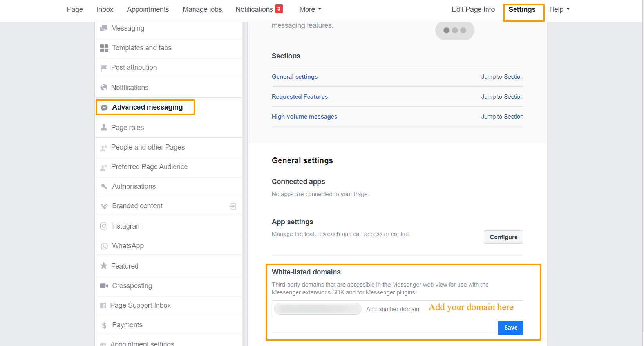Go to the Page tab

pyautogui.click(x=75, y=9)
